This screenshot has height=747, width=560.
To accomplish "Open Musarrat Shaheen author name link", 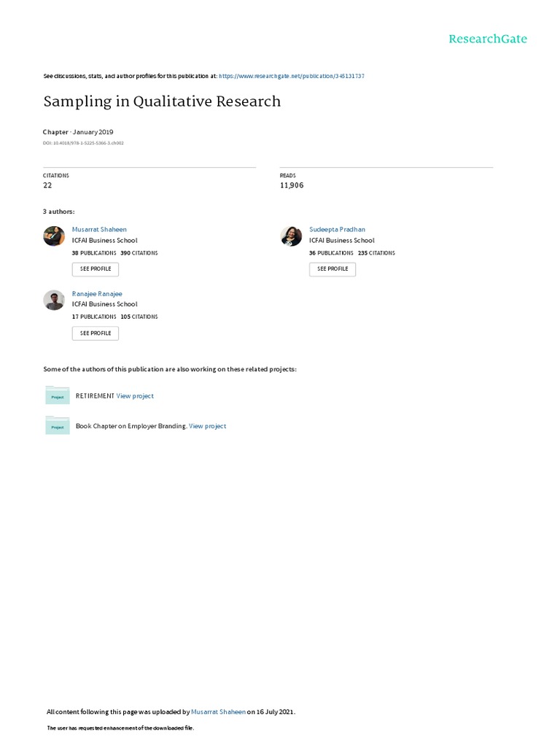I will [x=99, y=229].
